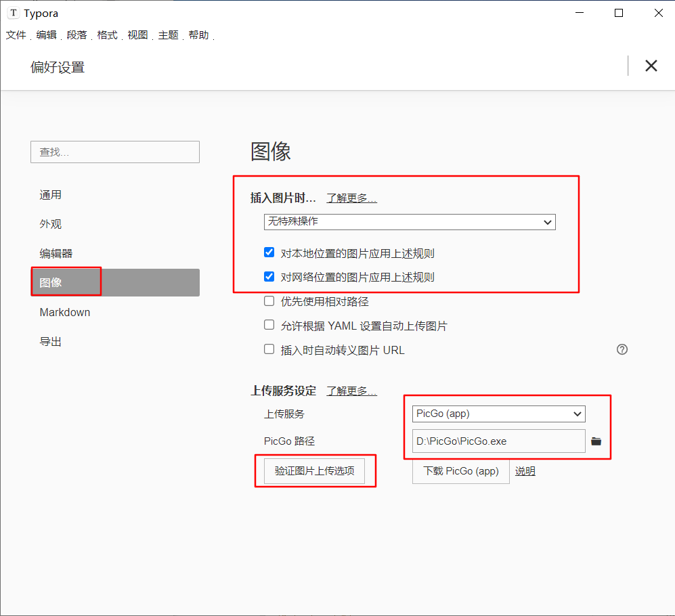Click the Typora app icon in title bar

(x=14, y=13)
